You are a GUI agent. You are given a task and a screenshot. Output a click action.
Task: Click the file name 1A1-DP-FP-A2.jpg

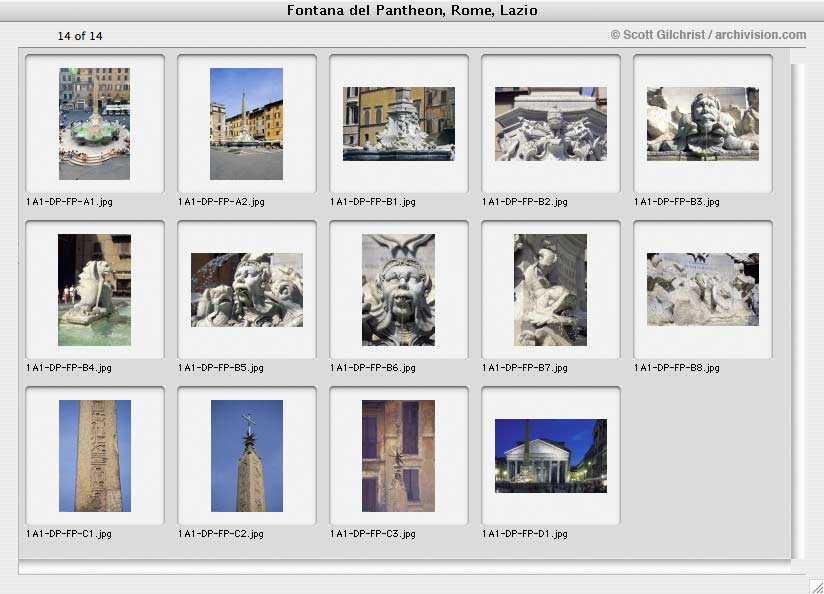[x=221, y=202]
